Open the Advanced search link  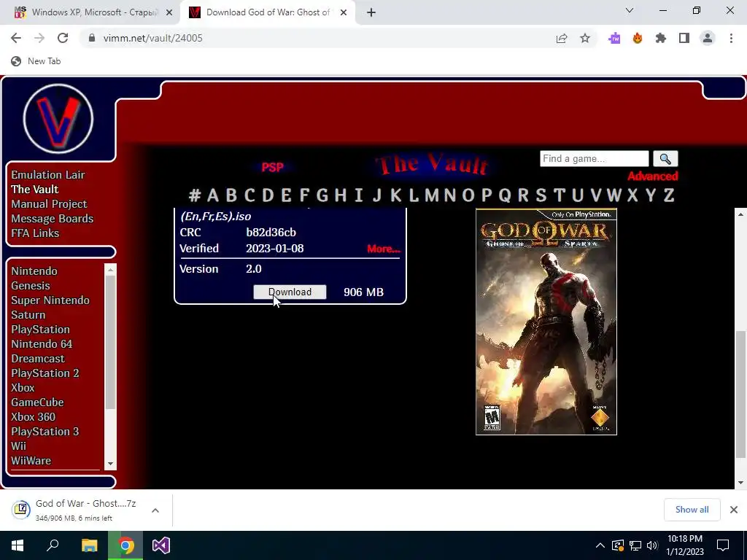653,176
